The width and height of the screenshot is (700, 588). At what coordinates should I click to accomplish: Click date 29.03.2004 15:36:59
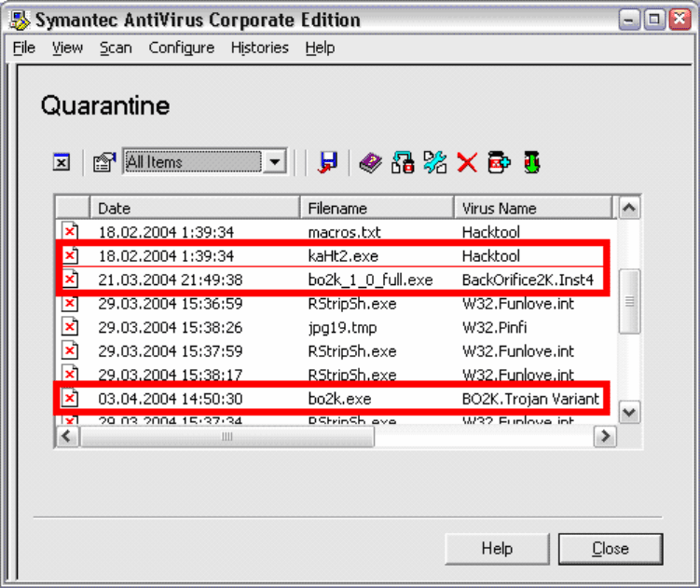pos(170,304)
